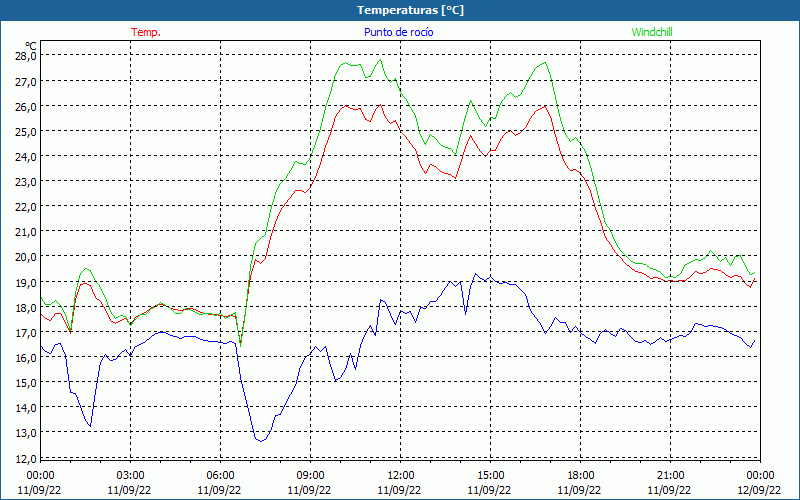Click the 14,0 y-axis value
Screen dimensions: 800x500
(25, 408)
